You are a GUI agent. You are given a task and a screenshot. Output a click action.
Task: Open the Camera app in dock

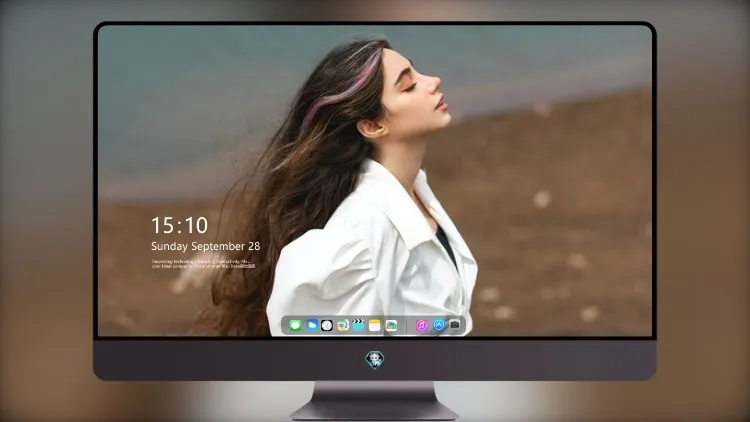(455, 325)
